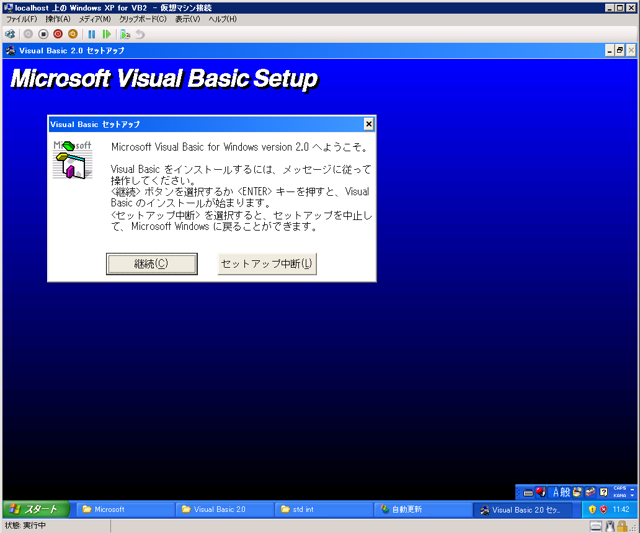Select the Visual Basic 2.0 セッ.. taskbar item

522,509
